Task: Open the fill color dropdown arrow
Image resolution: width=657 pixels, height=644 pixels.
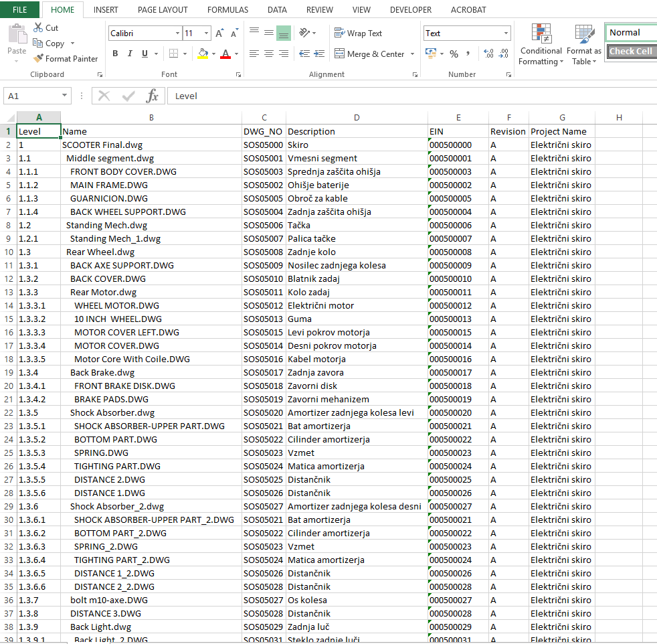Action: coord(213,54)
